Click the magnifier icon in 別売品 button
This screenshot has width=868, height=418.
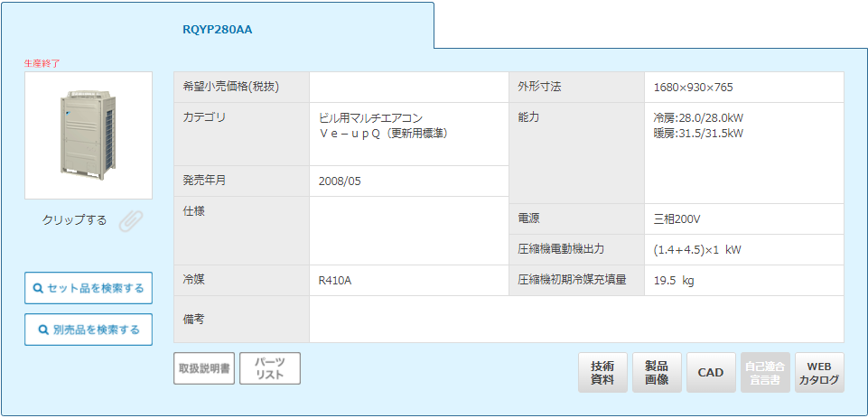point(43,330)
